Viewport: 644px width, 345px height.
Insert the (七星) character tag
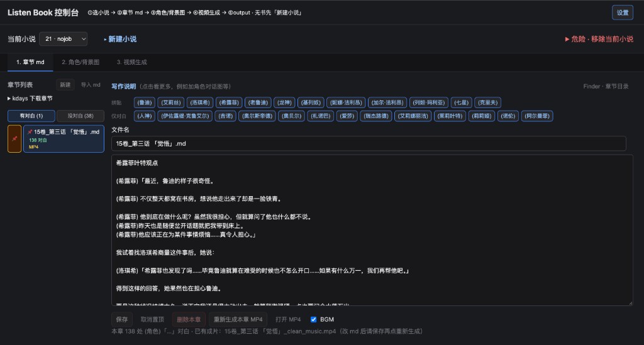(x=461, y=102)
